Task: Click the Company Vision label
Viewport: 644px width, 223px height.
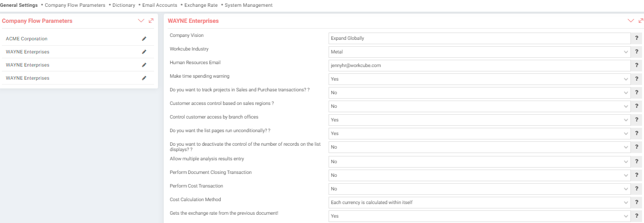Action: click(187, 35)
